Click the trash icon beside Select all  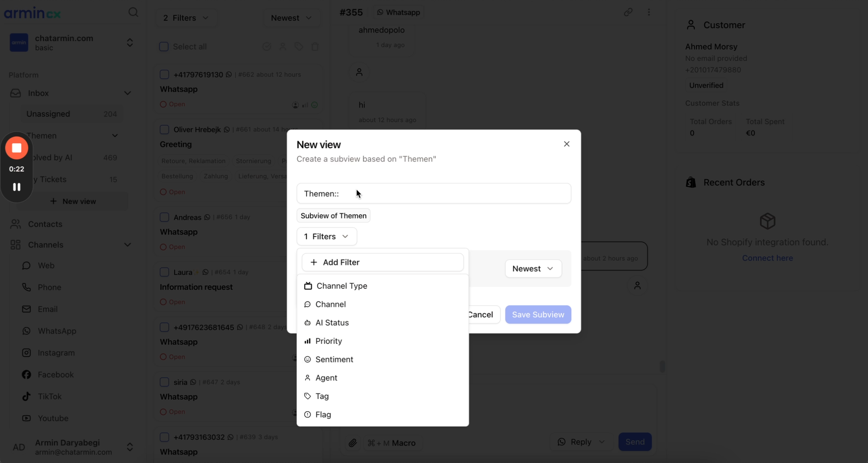315,46
